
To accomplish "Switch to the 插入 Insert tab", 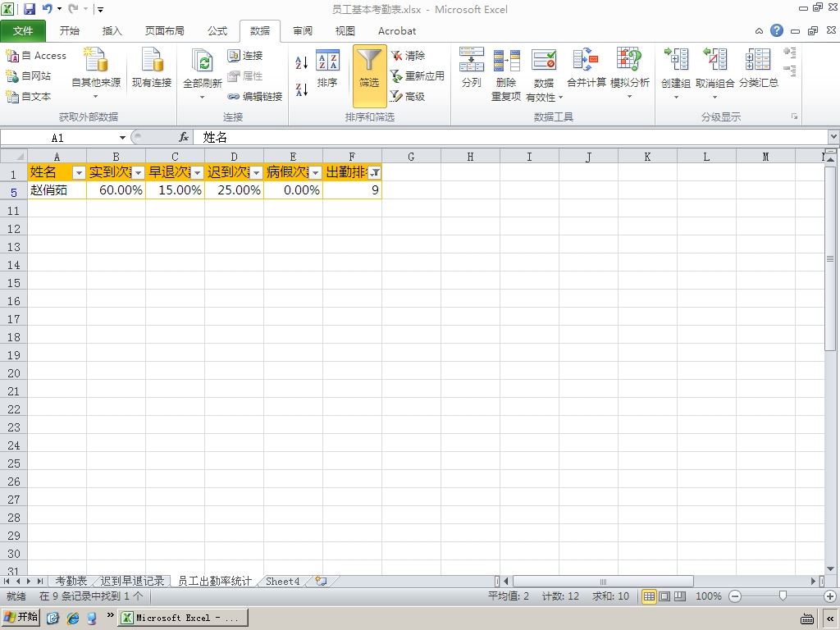I will click(x=112, y=31).
